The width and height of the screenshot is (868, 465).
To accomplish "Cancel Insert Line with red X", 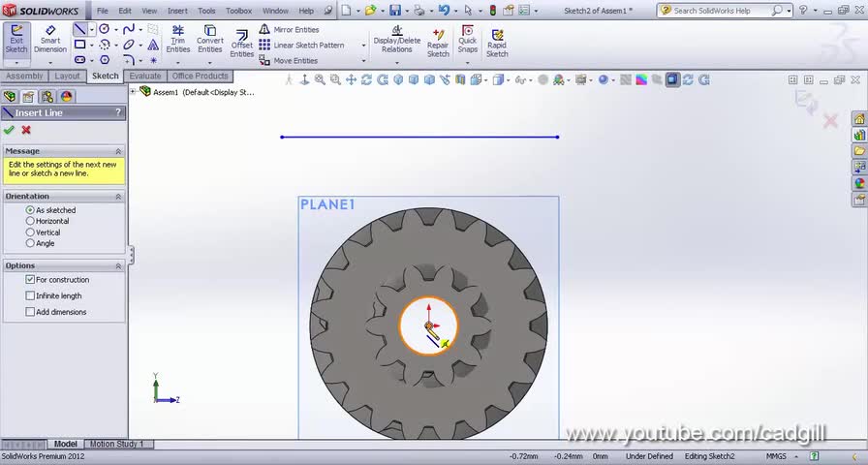I will pos(26,130).
